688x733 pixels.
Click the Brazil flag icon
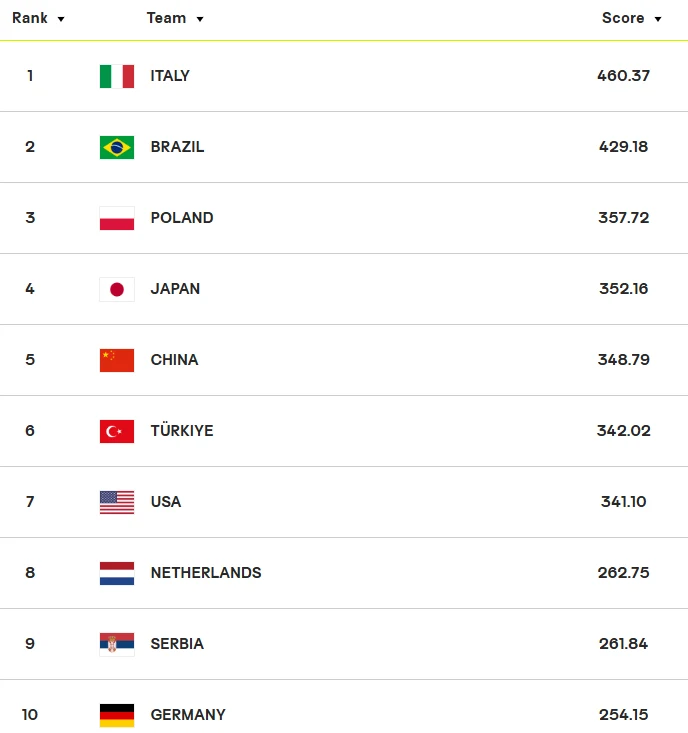pos(117,147)
